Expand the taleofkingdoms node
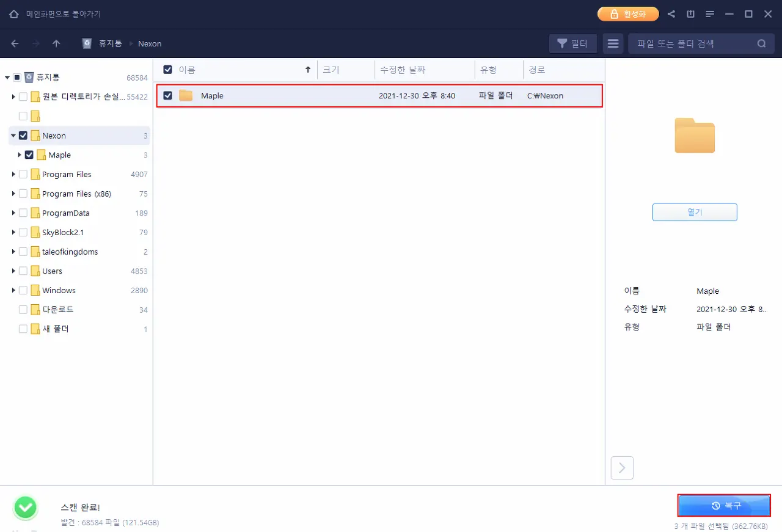 click(13, 252)
